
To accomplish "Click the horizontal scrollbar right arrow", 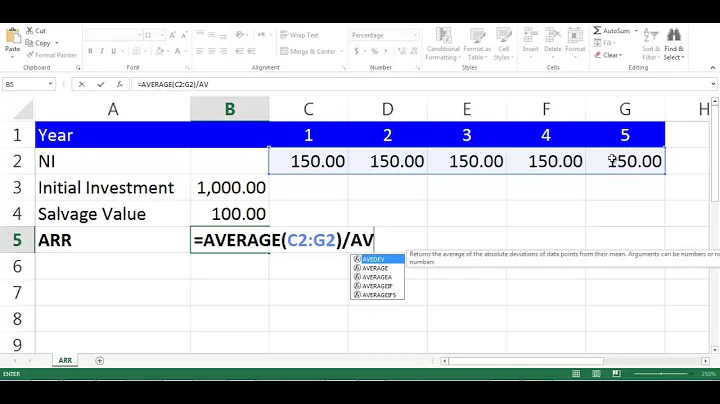I will (705, 361).
